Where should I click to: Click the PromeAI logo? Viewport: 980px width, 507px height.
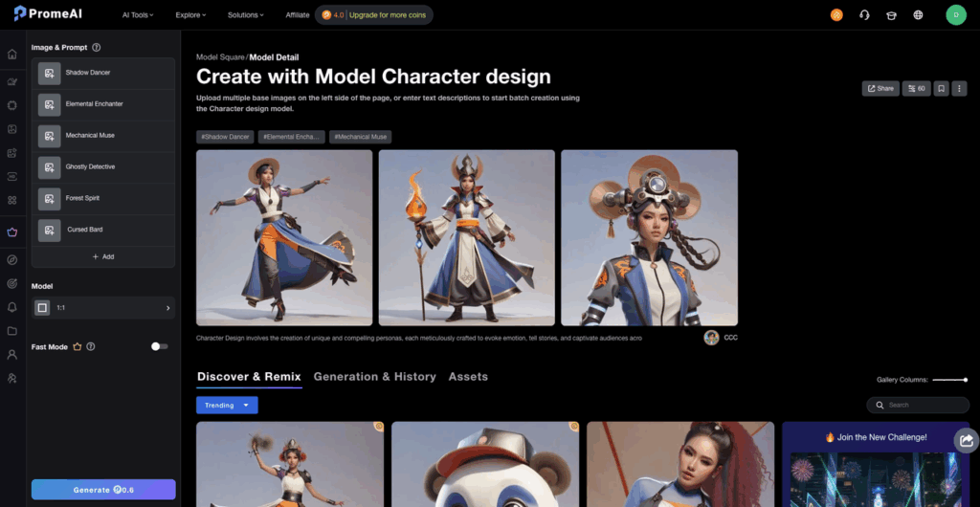pos(48,13)
